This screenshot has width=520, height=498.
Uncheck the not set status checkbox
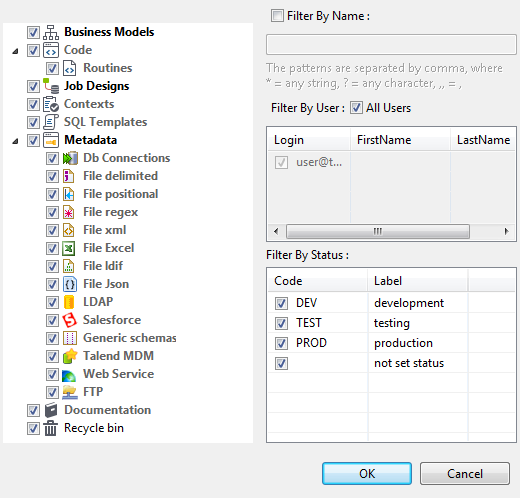[x=281, y=363]
